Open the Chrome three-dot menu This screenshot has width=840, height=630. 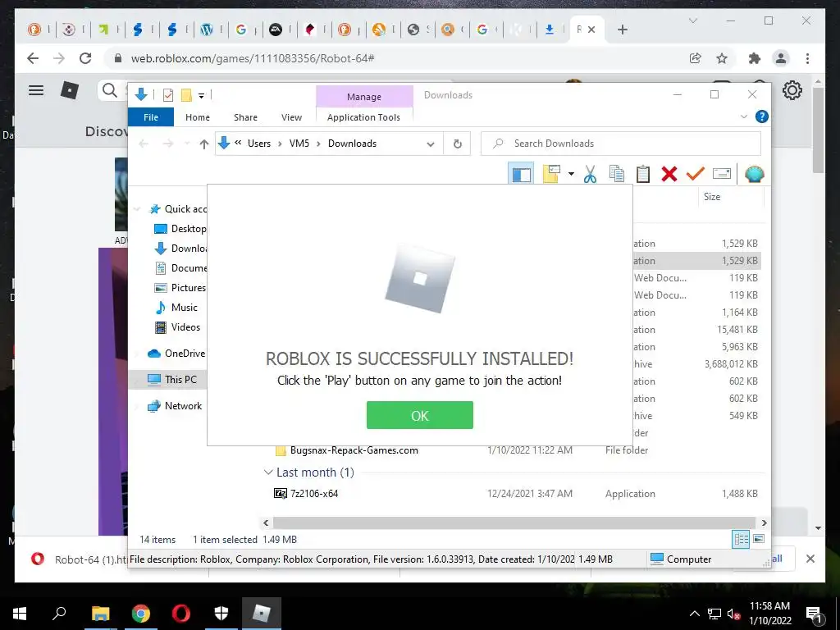807,58
